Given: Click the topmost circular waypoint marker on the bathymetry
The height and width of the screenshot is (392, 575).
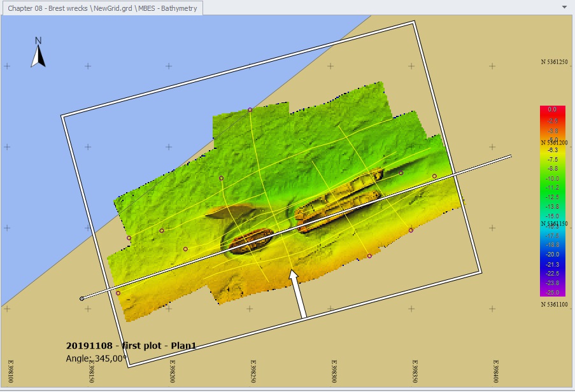Looking at the screenshot, I should (250, 109).
